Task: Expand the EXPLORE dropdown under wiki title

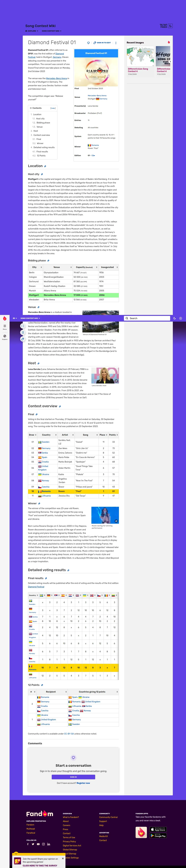Action: pos(32,31)
